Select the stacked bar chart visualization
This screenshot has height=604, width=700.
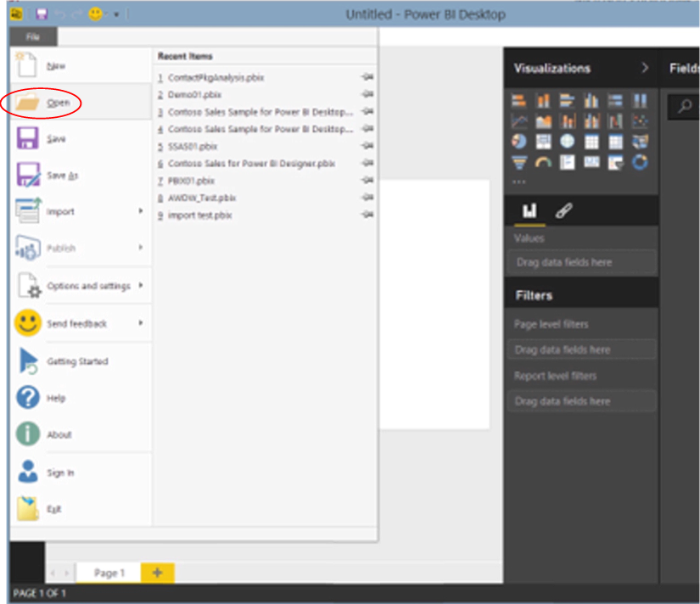[x=518, y=101]
